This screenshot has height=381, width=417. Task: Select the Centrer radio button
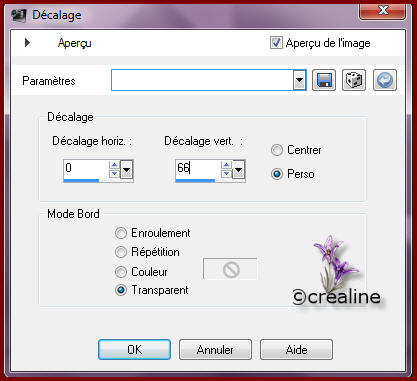[277, 150]
